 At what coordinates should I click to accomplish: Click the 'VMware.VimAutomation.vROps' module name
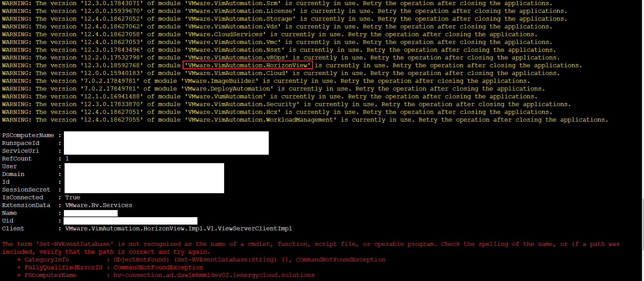[237, 58]
